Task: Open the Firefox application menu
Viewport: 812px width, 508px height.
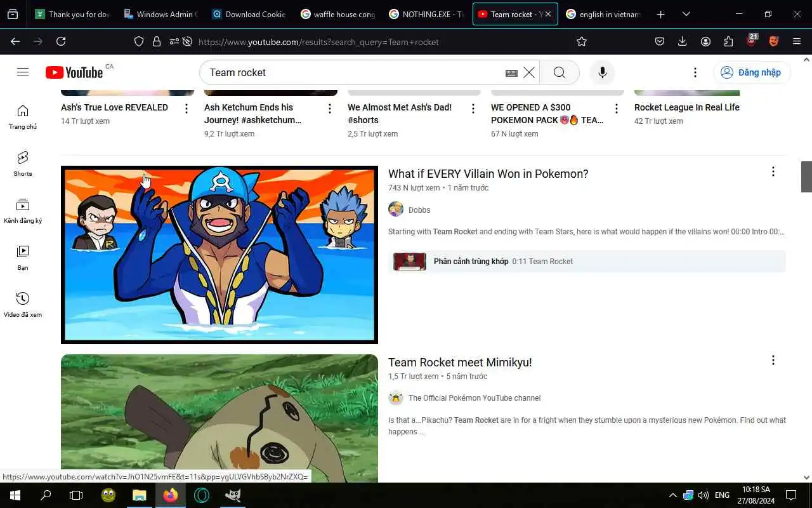Action: pyautogui.click(x=797, y=41)
